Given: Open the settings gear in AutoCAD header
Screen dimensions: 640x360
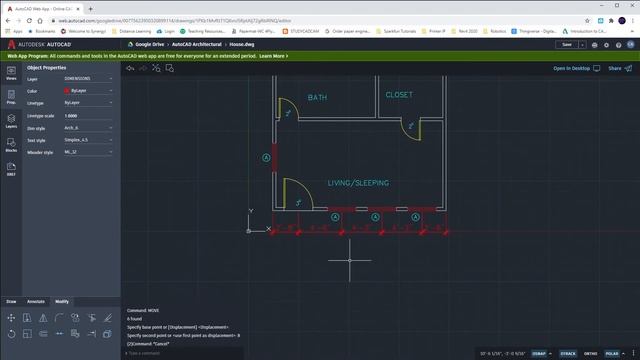Looking at the screenshot, I should (607, 45).
